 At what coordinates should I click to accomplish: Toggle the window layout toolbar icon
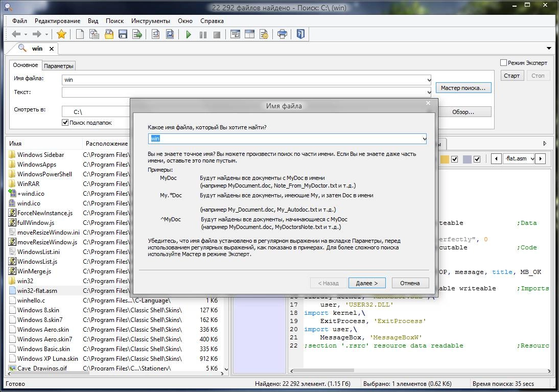(x=249, y=34)
